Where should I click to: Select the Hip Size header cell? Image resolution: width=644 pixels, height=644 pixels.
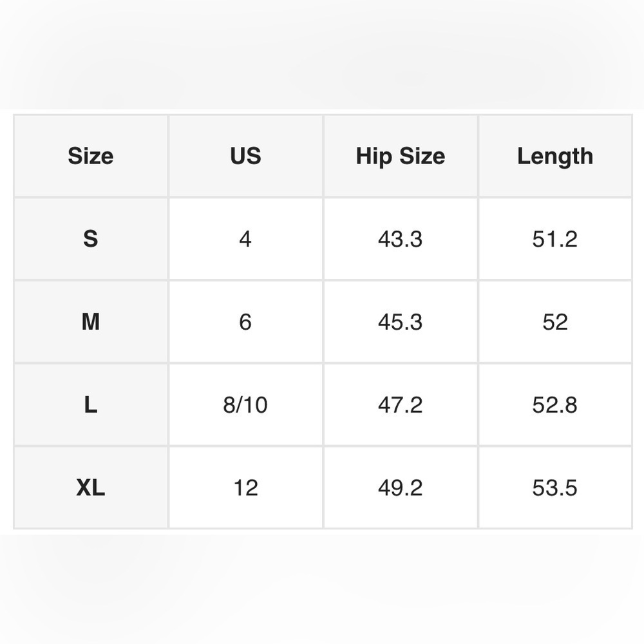click(401, 156)
